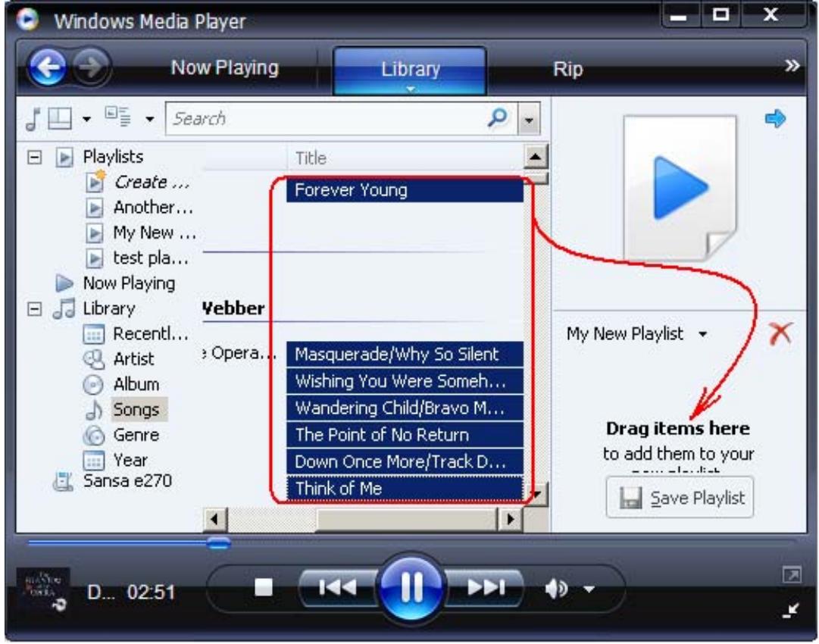Screen dimensions: 819x644
Task: Switch to full screen view icon
Action: coord(792,575)
